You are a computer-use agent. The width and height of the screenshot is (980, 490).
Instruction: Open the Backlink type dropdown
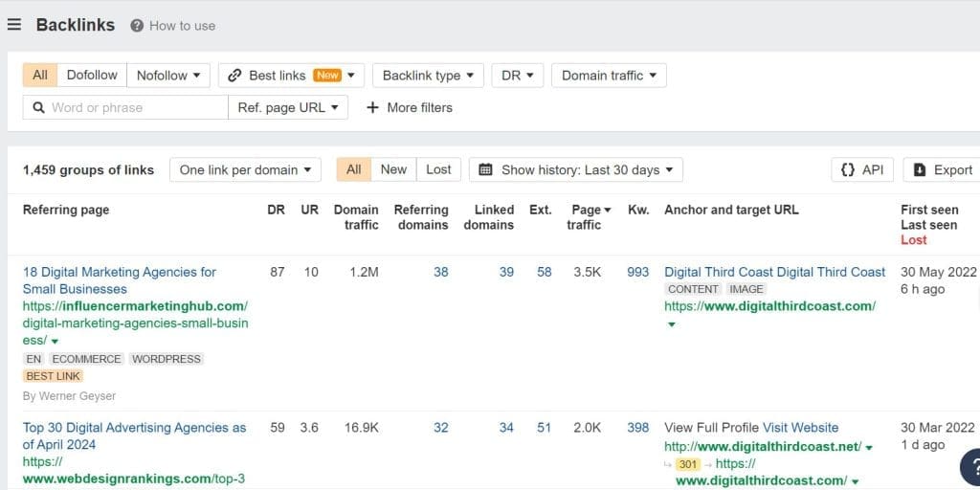(428, 75)
